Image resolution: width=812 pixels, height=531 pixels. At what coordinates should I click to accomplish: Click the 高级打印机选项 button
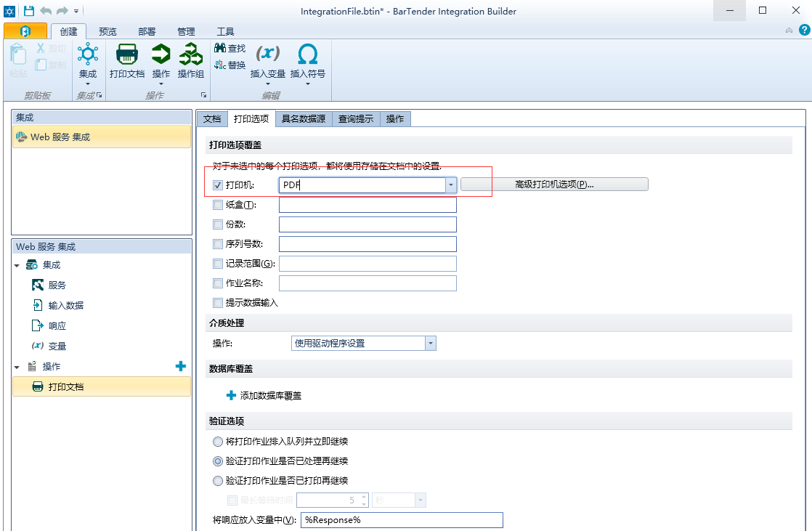(554, 185)
